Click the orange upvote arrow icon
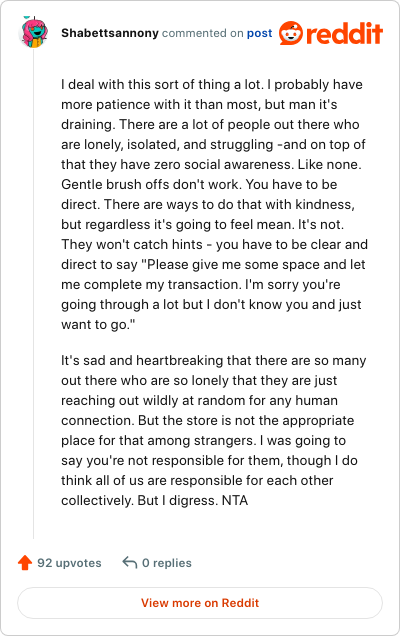 [25, 563]
